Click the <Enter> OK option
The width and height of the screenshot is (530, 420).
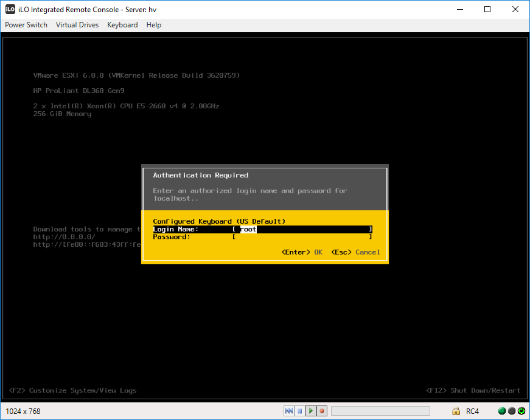pyautogui.click(x=302, y=252)
